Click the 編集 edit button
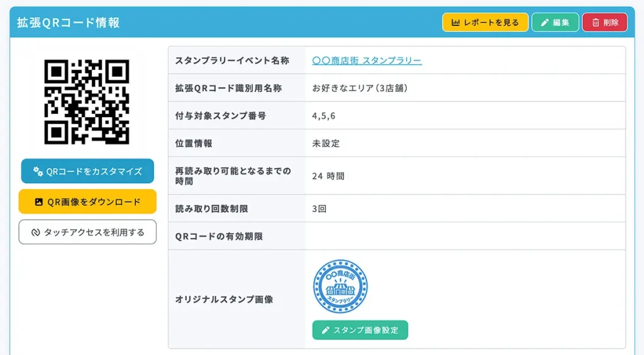The image size is (644, 355). tap(555, 23)
